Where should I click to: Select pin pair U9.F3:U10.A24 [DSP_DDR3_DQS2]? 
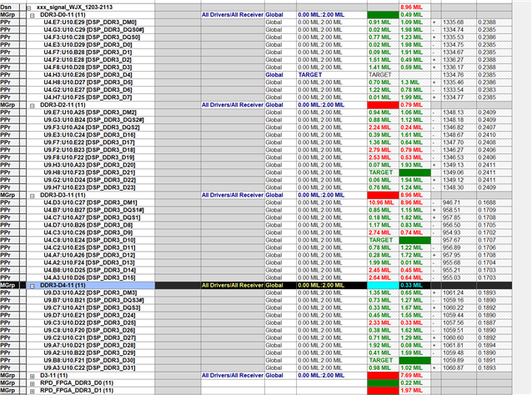(92, 127)
